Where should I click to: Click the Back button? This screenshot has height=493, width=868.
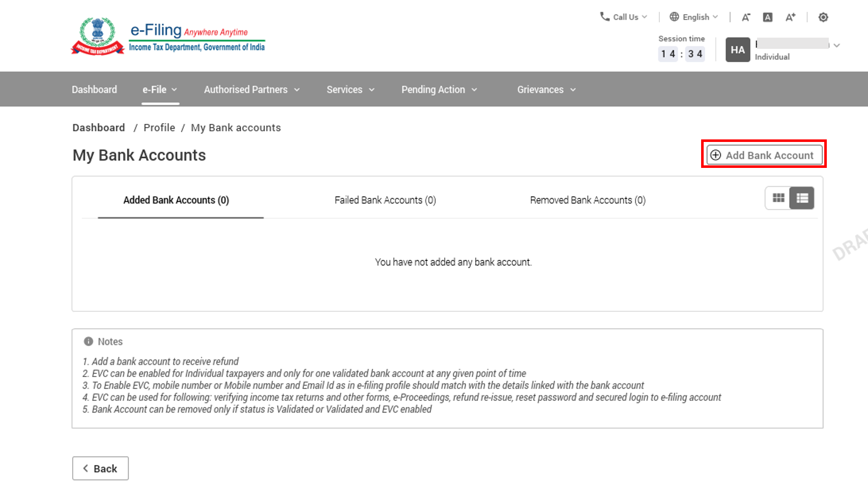pos(100,469)
